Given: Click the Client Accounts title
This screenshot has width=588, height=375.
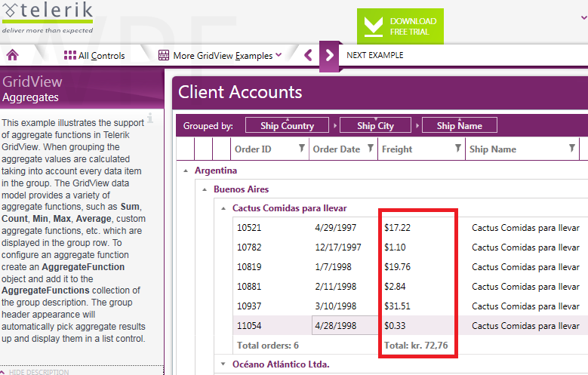Looking at the screenshot, I should click(x=240, y=92).
